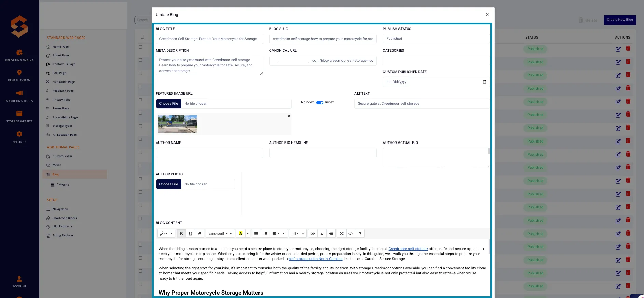
Task: Click the Alt Text input field
Action: [422, 104]
